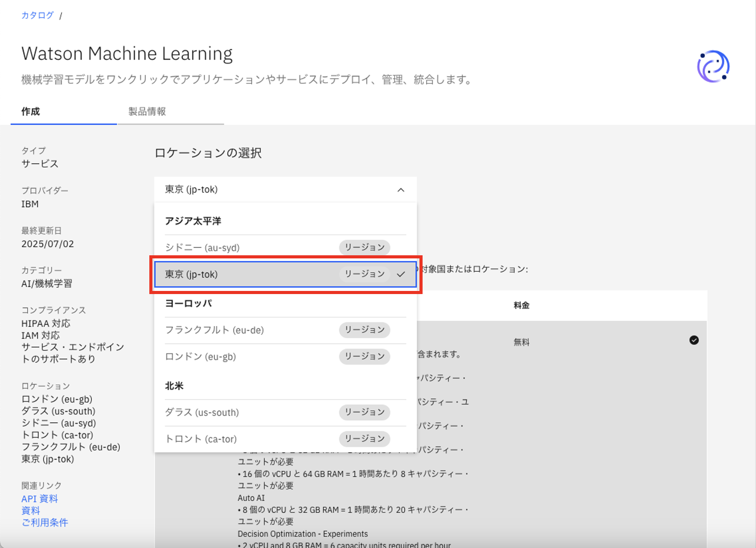Open the API 資料 link
The height and width of the screenshot is (548, 756).
coord(40,499)
